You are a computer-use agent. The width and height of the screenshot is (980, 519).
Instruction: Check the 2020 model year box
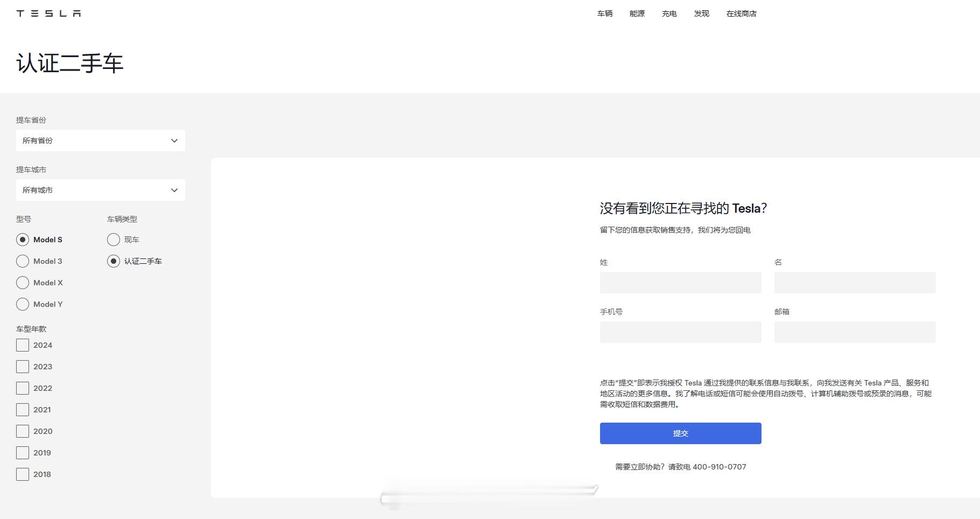click(x=23, y=431)
